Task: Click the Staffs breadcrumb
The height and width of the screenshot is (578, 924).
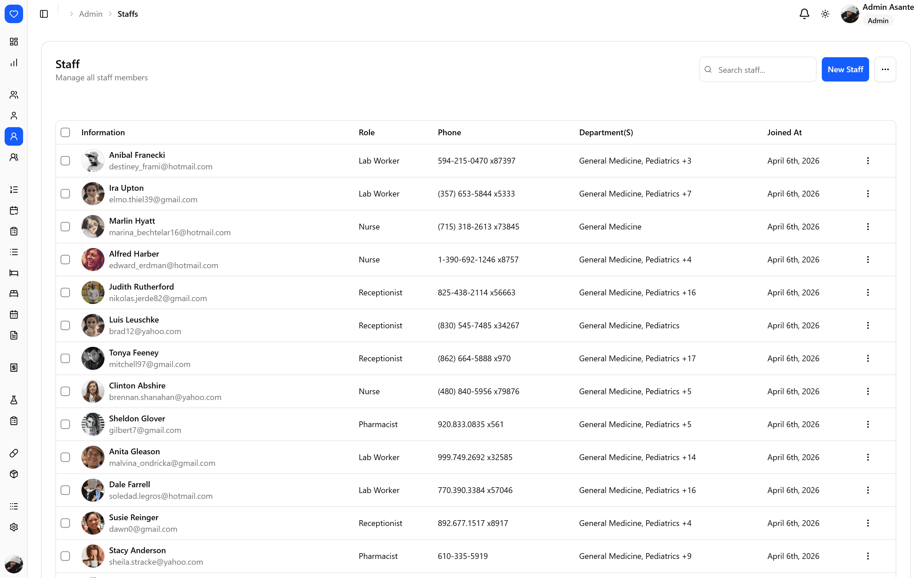Action: (128, 14)
